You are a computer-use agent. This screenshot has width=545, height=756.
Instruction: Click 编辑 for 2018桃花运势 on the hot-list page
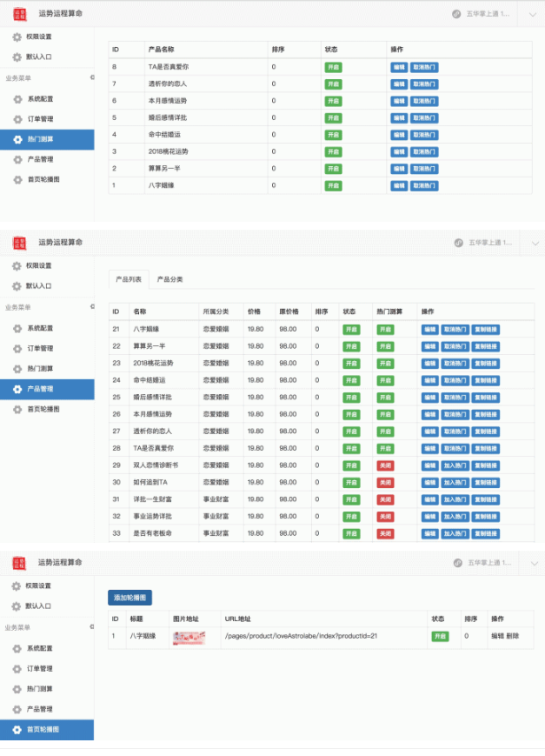[399, 152]
